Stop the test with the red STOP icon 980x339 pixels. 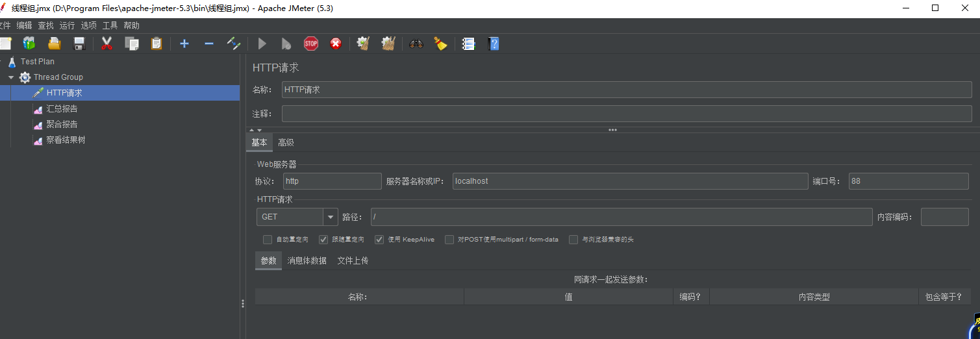(x=311, y=44)
